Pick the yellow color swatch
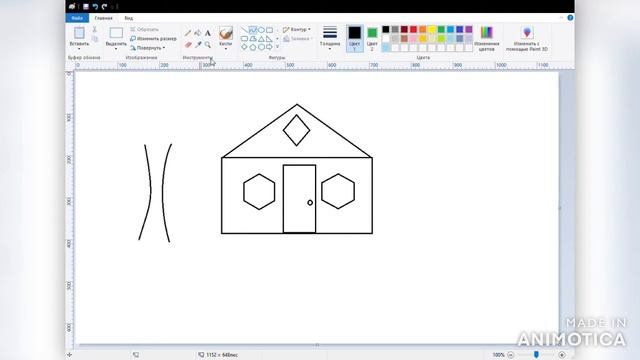The height and width of the screenshot is (360, 640). (432, 29)
